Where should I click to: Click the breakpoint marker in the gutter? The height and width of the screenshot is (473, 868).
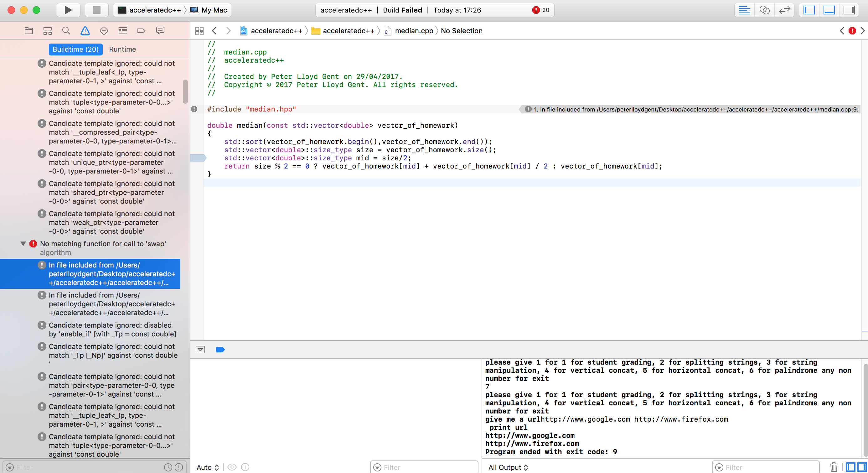click(x=198, y=158)
